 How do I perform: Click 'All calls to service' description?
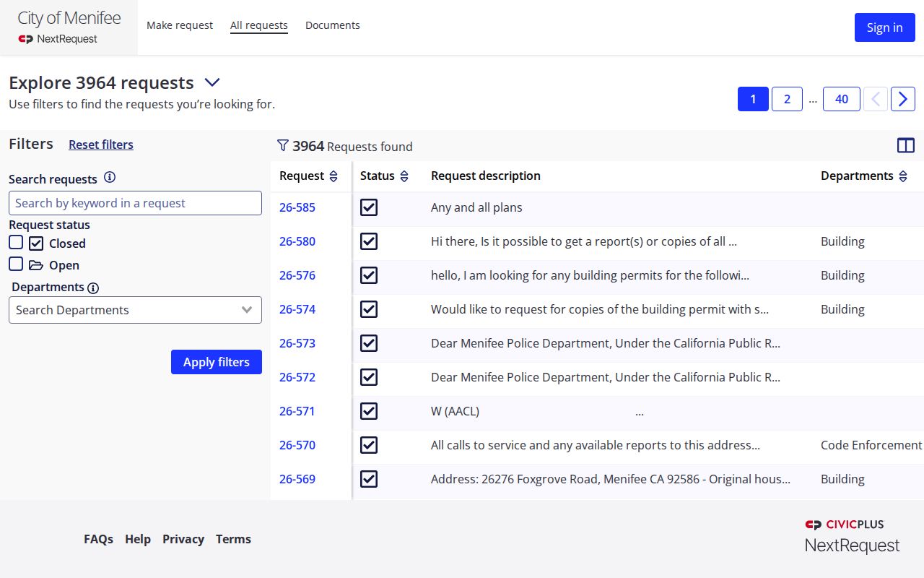596,445
